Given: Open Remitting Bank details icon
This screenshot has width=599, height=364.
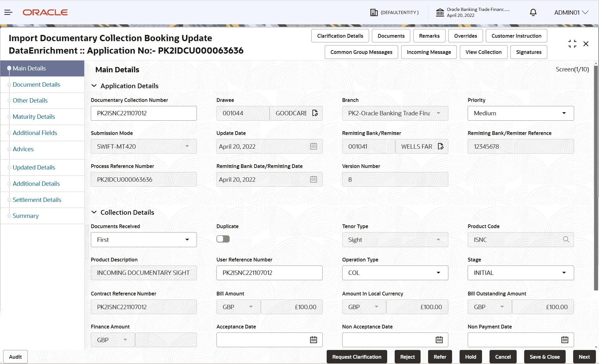Looking at the screenshot, I should [x=441, y=146].
